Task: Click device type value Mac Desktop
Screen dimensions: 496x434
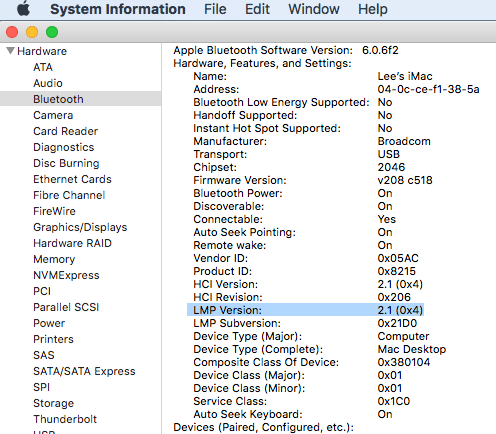Action: click(x=412, y=349)
